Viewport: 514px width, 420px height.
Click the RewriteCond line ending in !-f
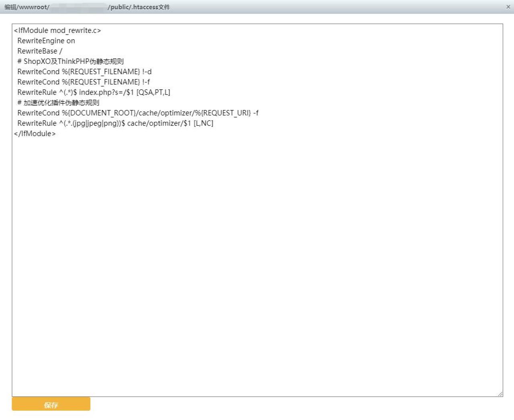point(84,82)
